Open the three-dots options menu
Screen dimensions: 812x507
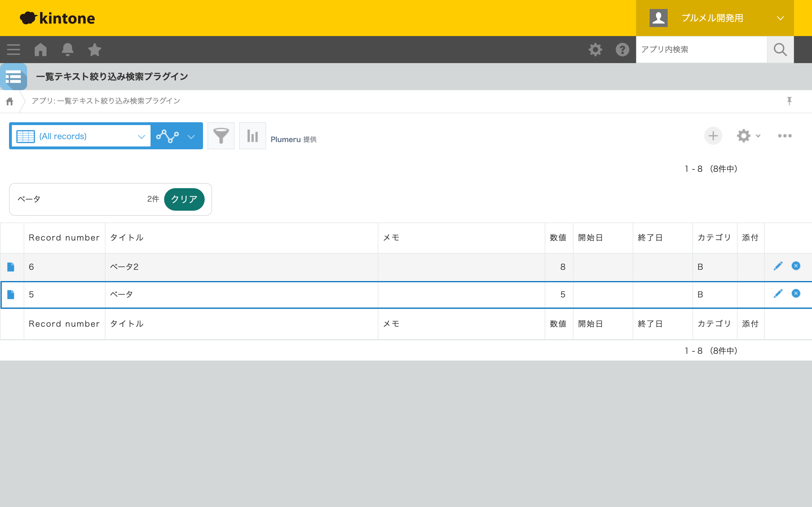(x=785, y=136)
